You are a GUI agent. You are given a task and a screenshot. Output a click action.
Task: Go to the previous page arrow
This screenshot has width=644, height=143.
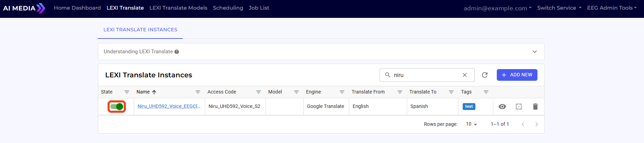tap(523, 124)
